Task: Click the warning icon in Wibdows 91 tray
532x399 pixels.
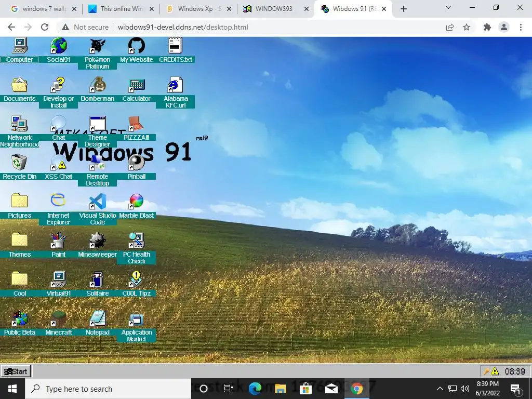Action: tap(495, 371)
